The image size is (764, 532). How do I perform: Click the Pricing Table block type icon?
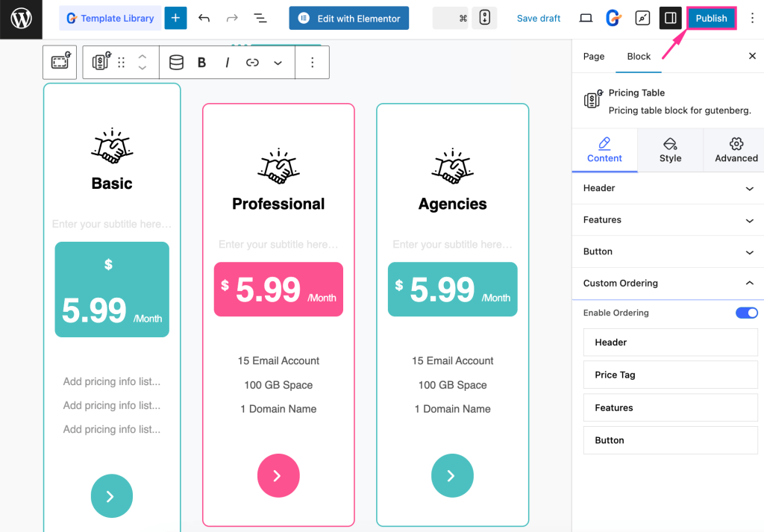(101, 62)
